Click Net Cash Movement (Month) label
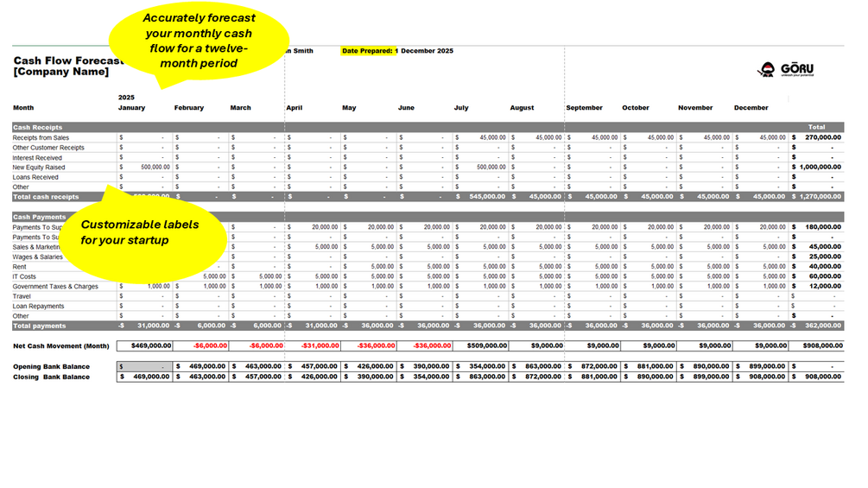868x488 pixels. click(x=61, y=346)
